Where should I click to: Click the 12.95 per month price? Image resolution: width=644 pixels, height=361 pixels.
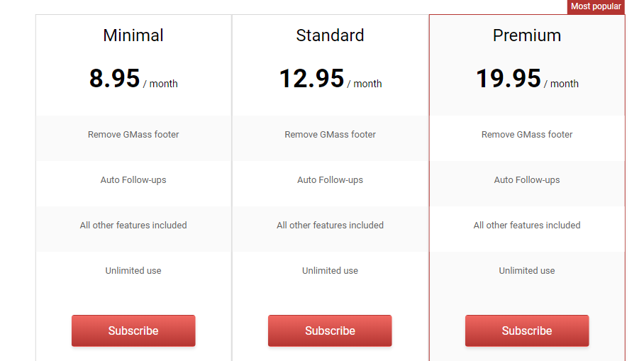330,79
